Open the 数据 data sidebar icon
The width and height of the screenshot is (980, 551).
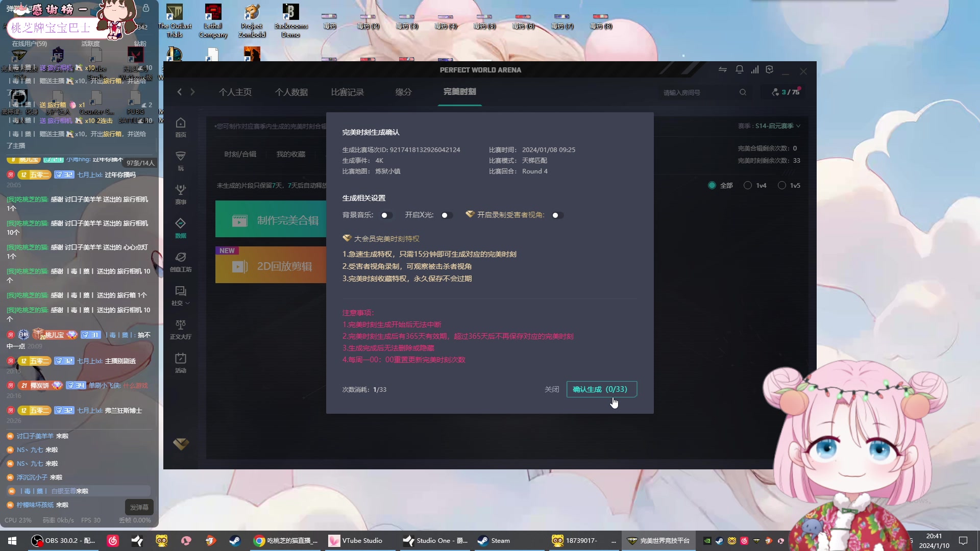click(x=181, y=229)
